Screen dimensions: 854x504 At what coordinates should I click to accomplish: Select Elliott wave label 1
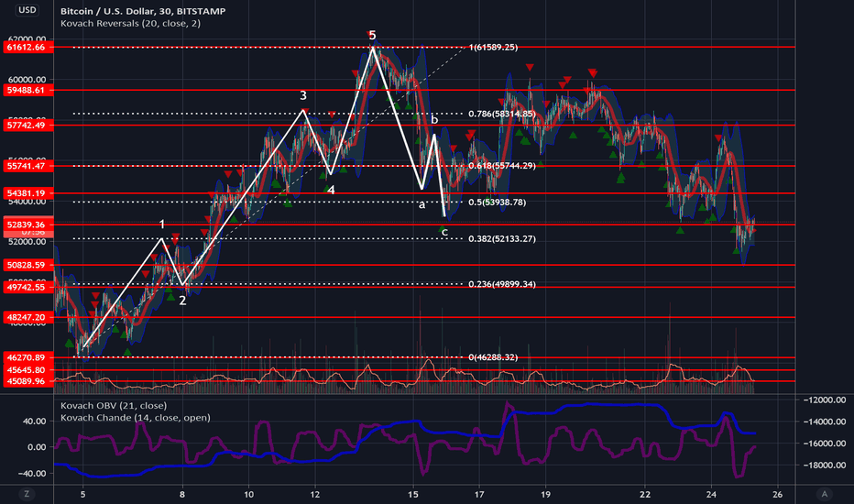162,225
